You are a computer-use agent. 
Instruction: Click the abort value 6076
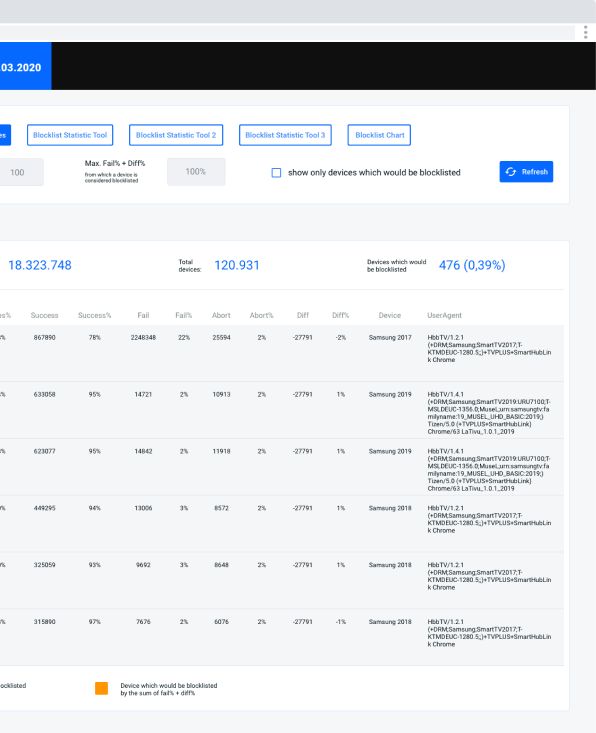click(x=221, y=622)
